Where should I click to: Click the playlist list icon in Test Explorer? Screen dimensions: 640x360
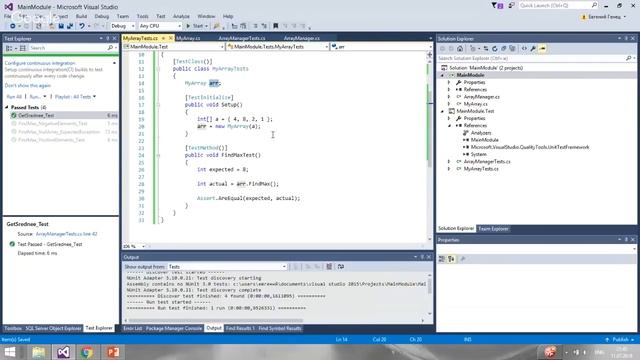coord(22,48)
